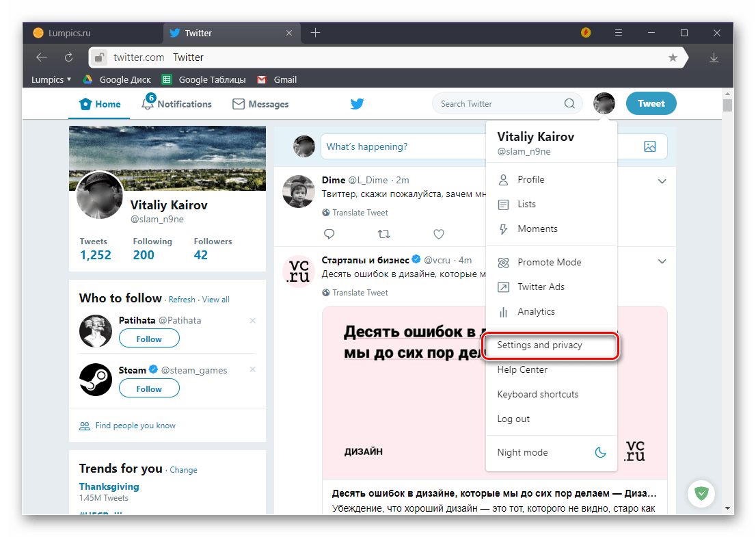Open the Lumpics bookmarks dropdown arrow

point(68,79)
